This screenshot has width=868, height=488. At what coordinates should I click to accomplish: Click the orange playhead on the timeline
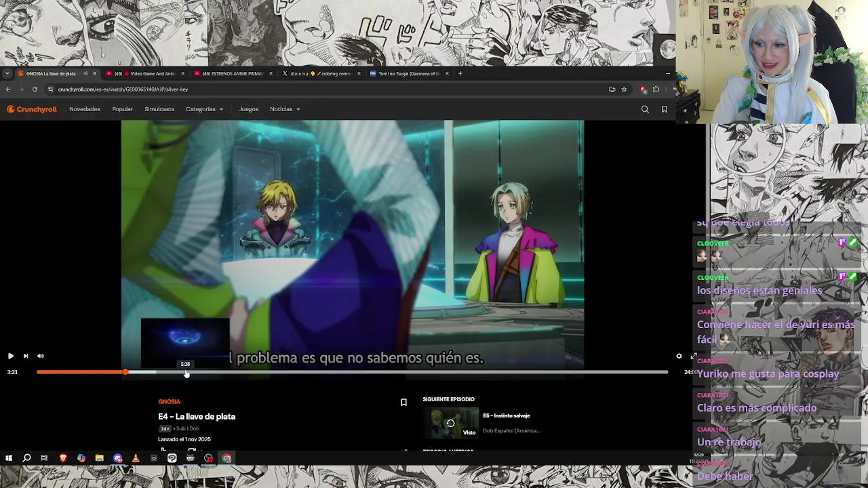click(x=126, y=372)
